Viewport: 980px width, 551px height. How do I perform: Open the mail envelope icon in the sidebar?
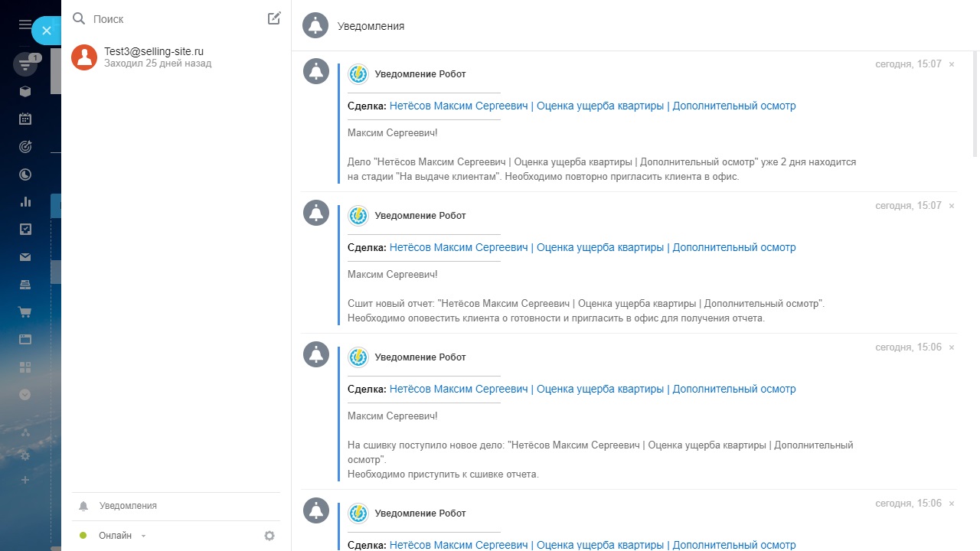coord(25,257)
